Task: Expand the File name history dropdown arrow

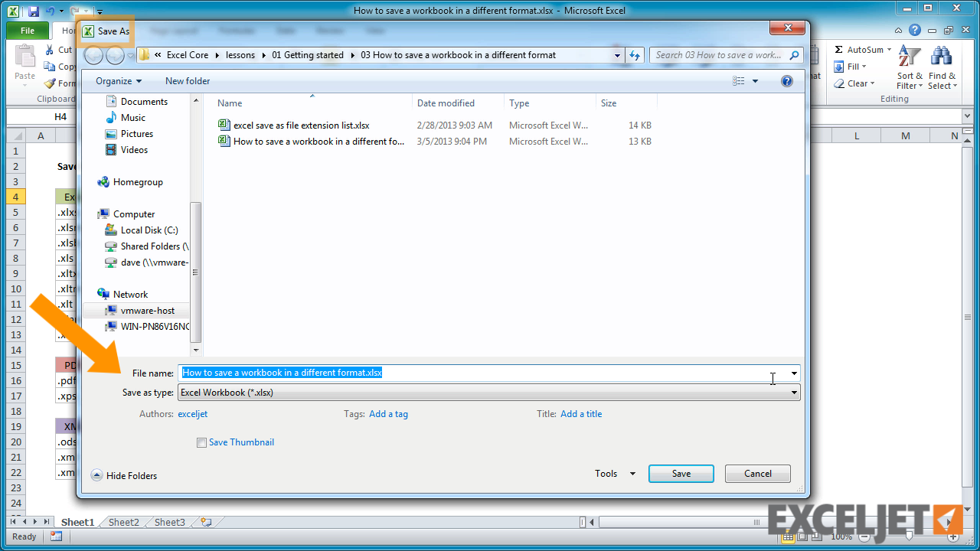Action: (794, 373)
